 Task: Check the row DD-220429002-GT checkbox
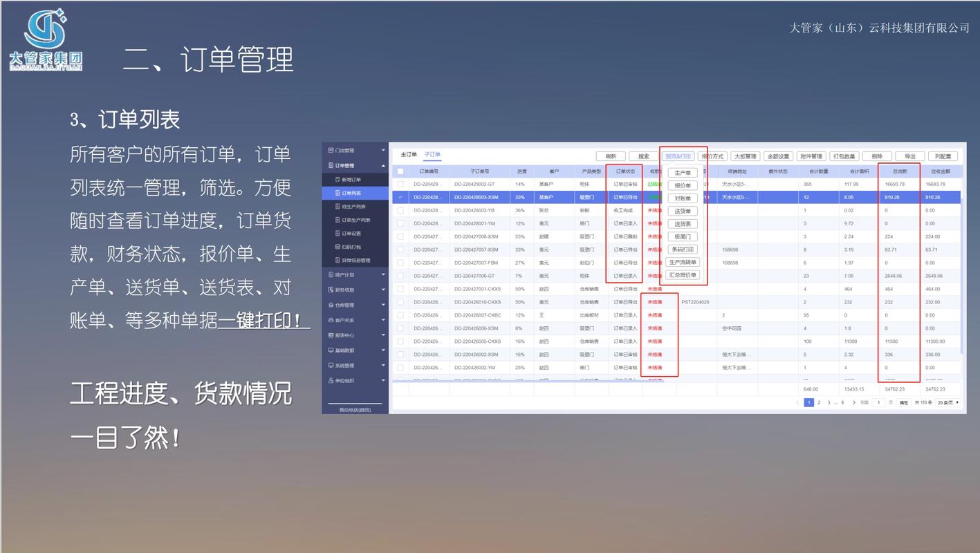point(400,185)
